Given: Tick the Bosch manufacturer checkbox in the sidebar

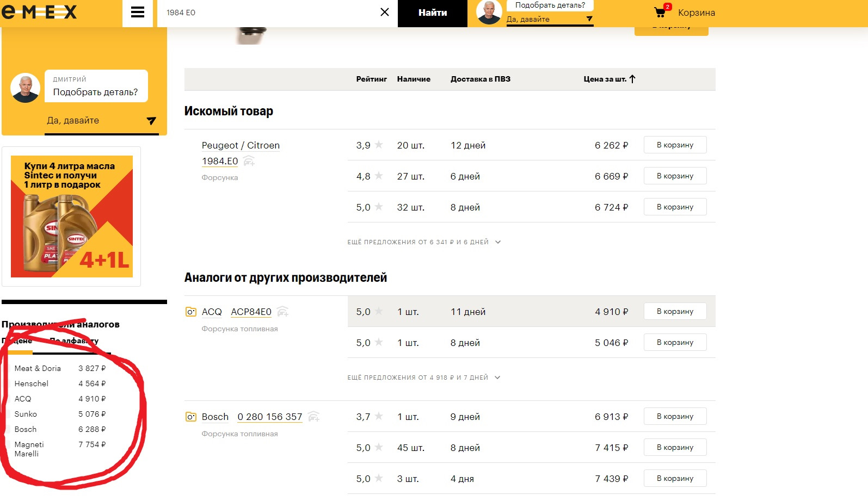Looking at the screenshot, I should [8, 429].
